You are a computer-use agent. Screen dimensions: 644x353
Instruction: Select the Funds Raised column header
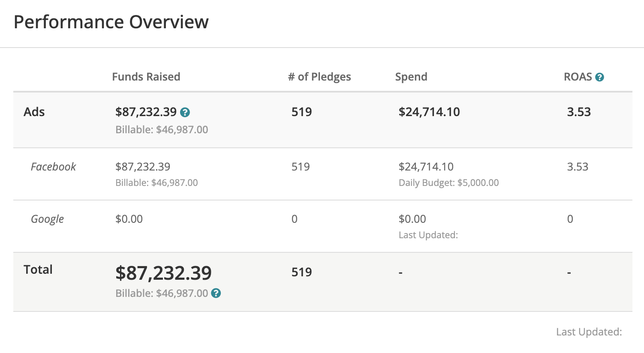coord(146,77)
